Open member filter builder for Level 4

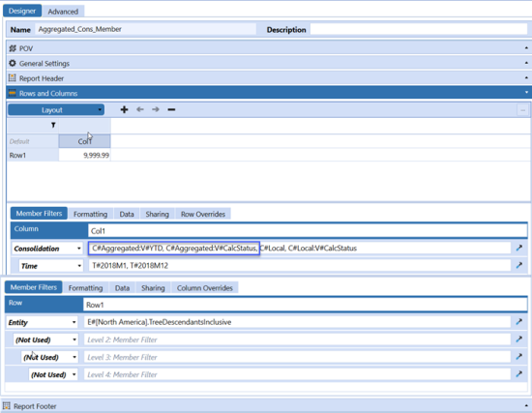click(519, 374)
